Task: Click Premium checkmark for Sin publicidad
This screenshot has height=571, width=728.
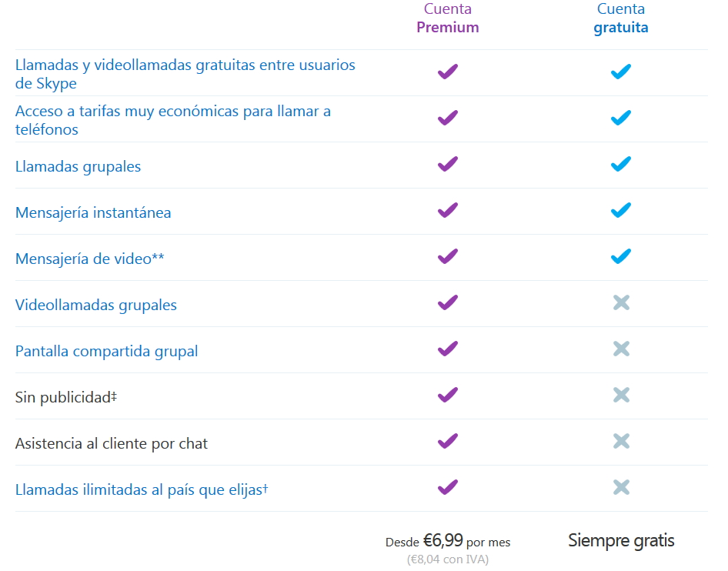Action: pyautogui.click(x=447, y=395)
